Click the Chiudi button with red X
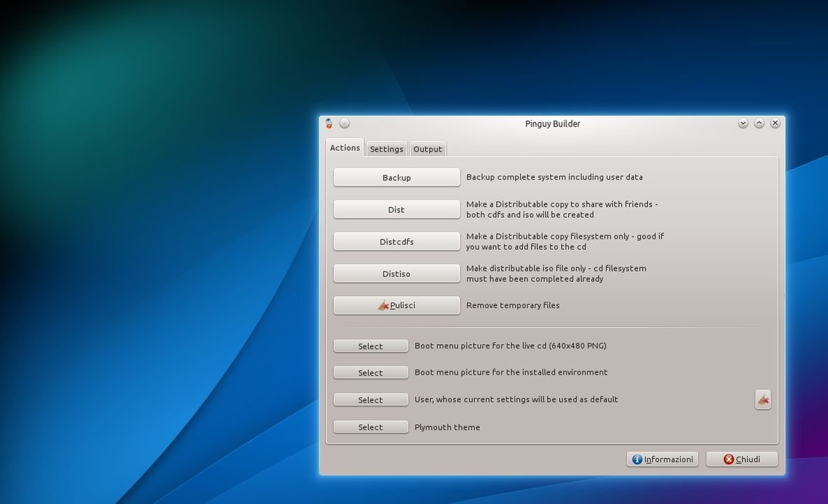The image size is (828, 504). pos(741,459)
